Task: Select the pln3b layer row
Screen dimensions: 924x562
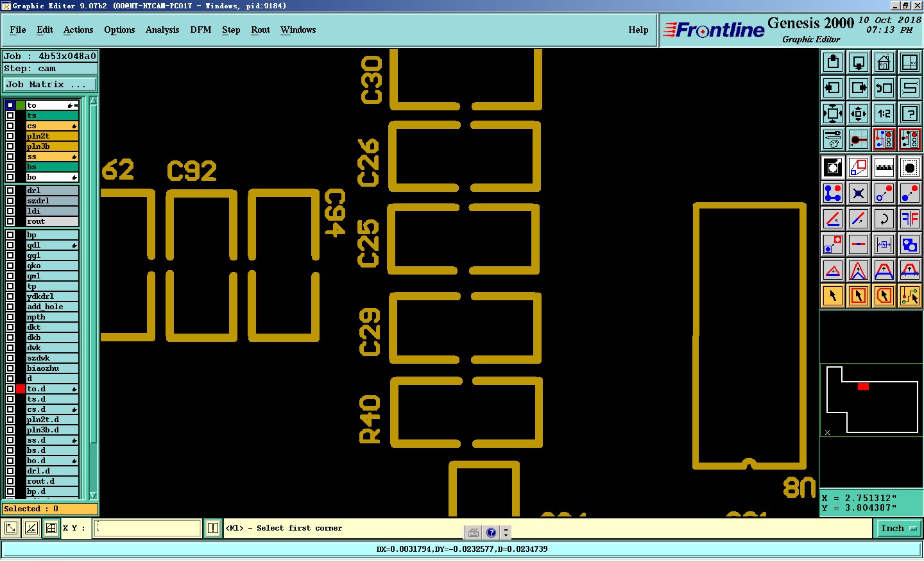Action: 52,146
